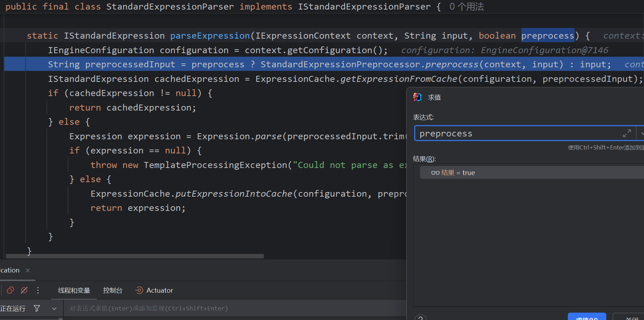
Task: Click IStandardExpressionParser in the class declaration
Action: pyautogui.click(x=364, y=7)
